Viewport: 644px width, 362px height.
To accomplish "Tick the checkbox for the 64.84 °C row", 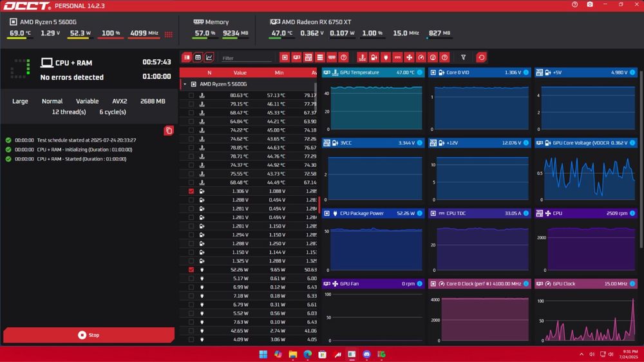I will pos(191,122).
